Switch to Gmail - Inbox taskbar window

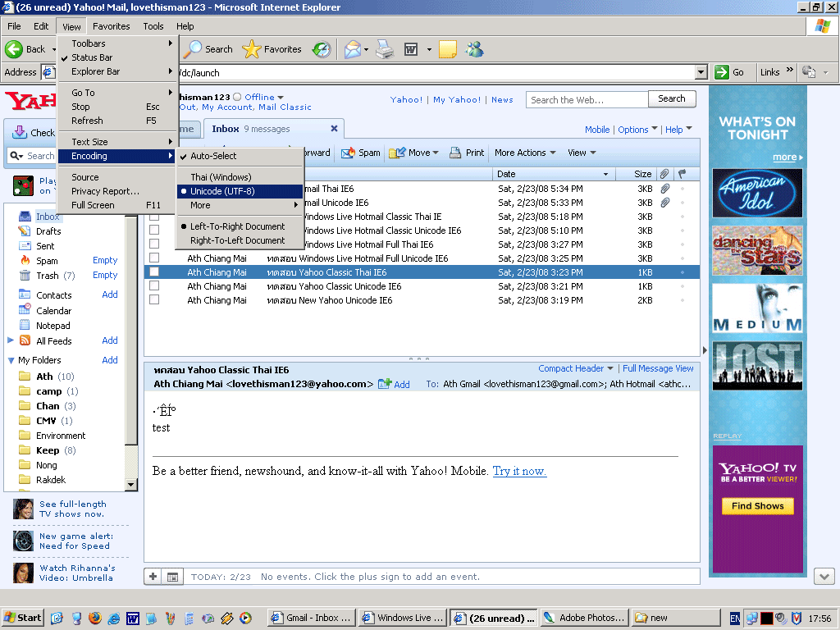coord(312,618)
